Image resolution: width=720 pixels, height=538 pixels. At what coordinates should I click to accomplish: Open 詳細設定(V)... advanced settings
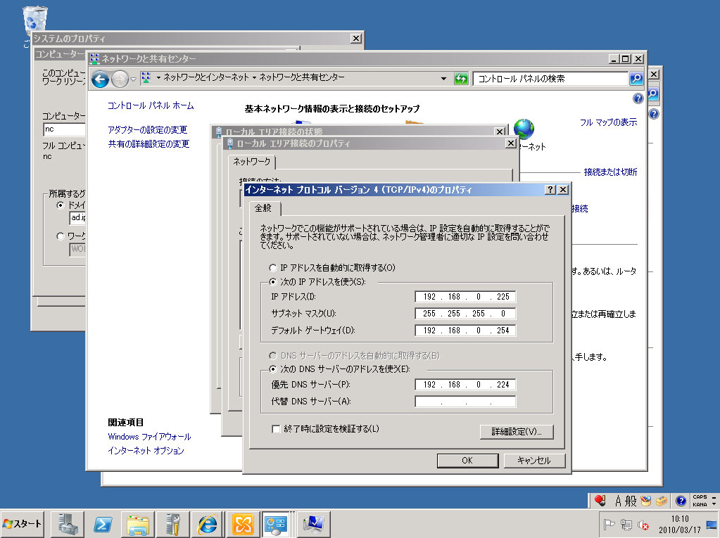517,432
